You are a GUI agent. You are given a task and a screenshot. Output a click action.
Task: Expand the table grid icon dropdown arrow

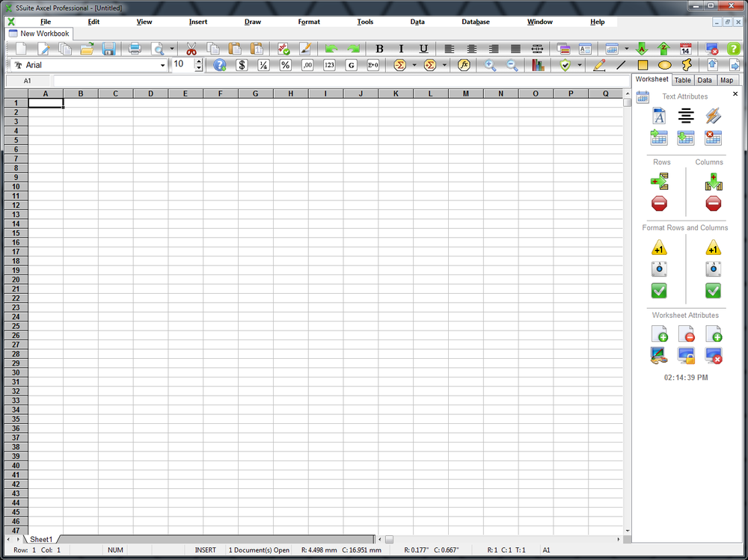[626, 49]
